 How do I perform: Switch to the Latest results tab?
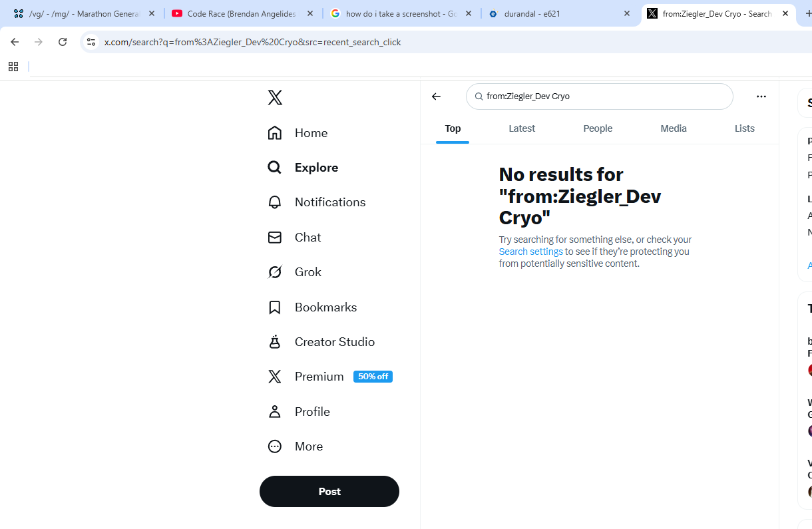click(522, 128)
